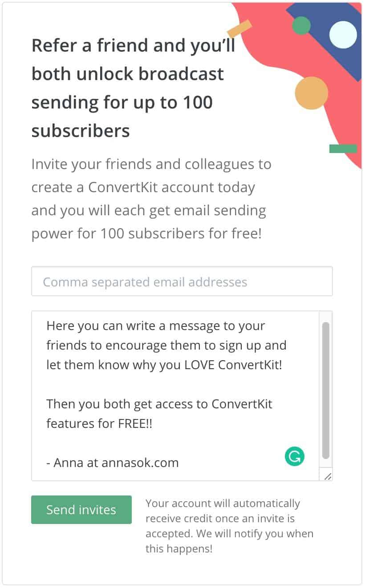The width and height of the screenshot is (365, 588).
Task: Click the account credit notice text
Action: pyautogui.click(x=229, y=526)
